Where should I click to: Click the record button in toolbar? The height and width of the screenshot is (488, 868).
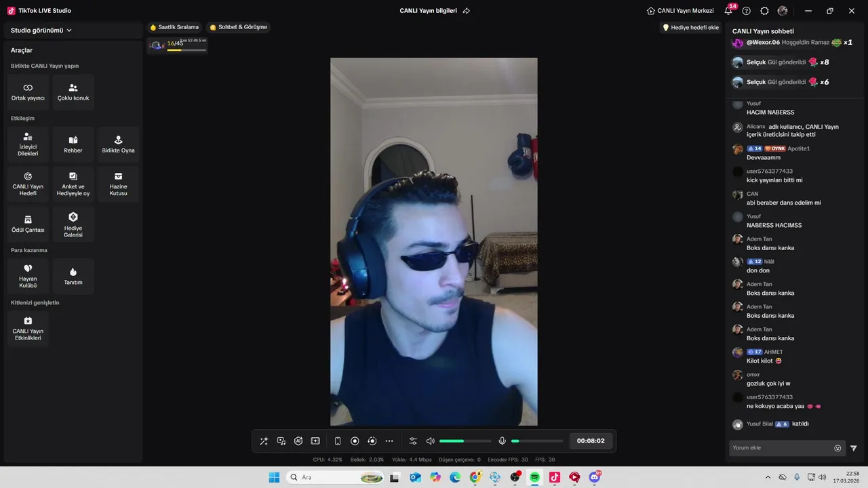[355, 441]
